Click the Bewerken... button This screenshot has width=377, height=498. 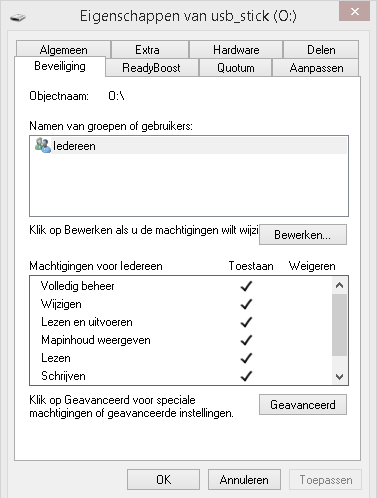click(303, 235)
